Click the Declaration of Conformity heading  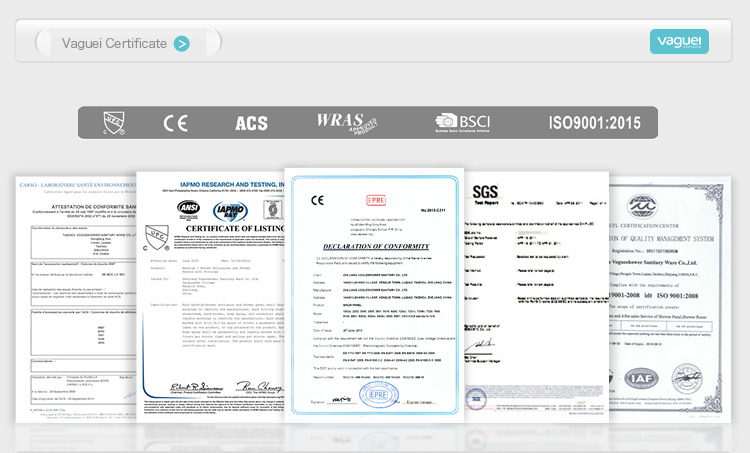point(376,246)
